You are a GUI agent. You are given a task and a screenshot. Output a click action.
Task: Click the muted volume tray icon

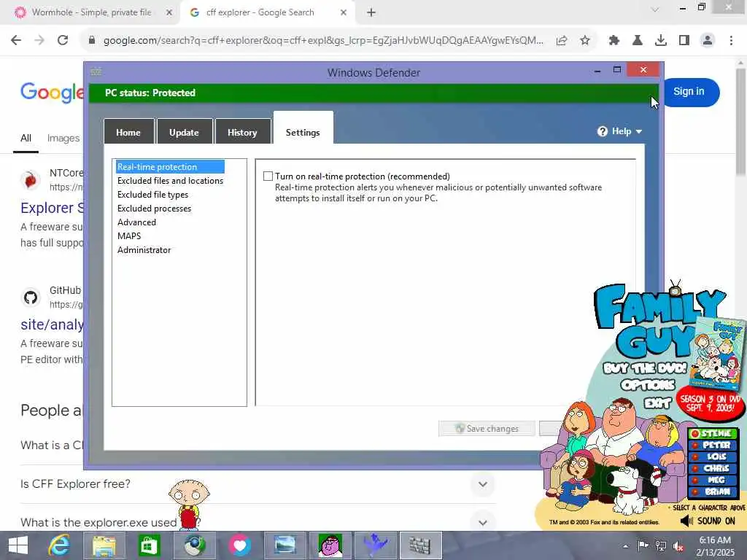(678, 545)
